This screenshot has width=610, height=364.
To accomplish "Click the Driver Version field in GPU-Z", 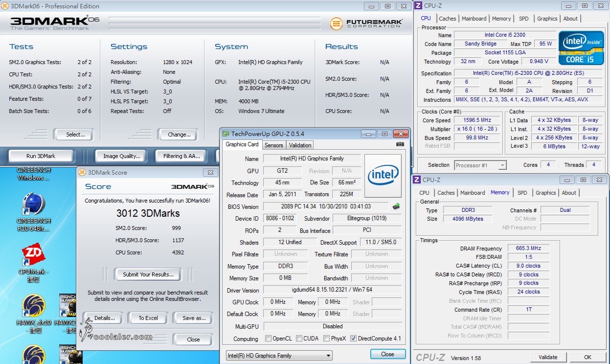I will (x=333, y=290).
